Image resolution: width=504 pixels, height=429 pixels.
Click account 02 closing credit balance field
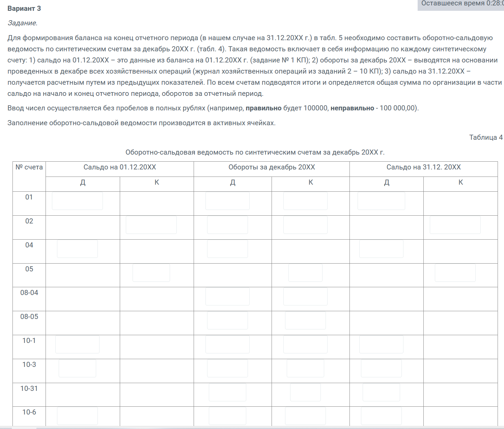point(455,225)
